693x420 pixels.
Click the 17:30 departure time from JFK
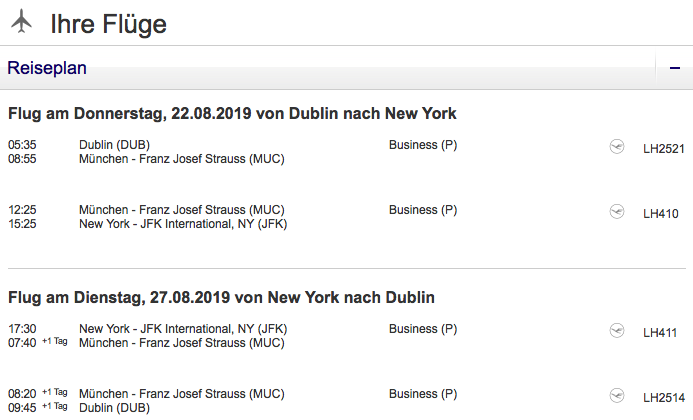click(22, 329)
